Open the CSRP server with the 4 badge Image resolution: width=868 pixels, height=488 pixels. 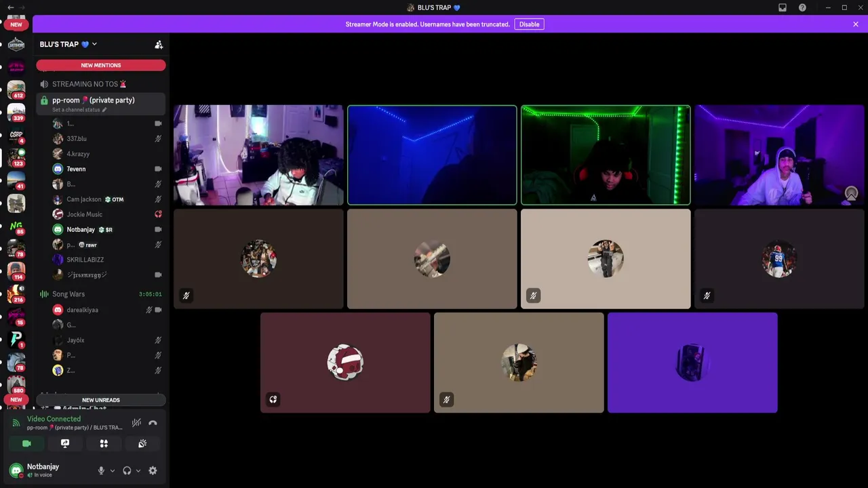click(16, 134)
